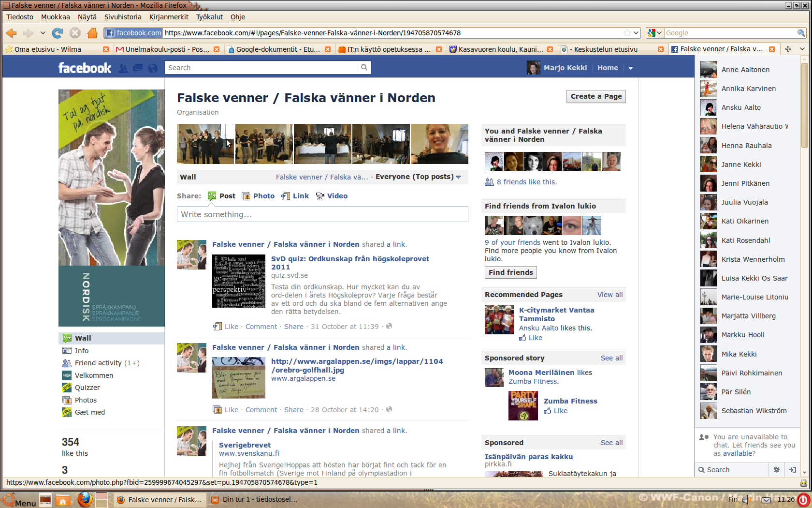Open chat with Anne Aaltonen
The width and height of the screenshot is (812, 508).
[x=745, y=70]
